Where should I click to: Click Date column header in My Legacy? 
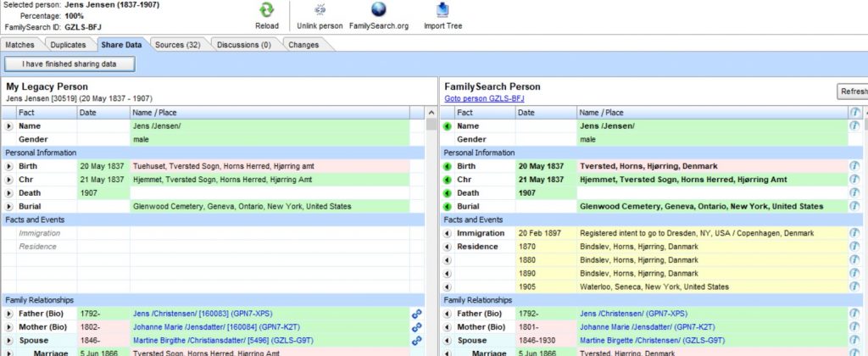pos(103,113)
